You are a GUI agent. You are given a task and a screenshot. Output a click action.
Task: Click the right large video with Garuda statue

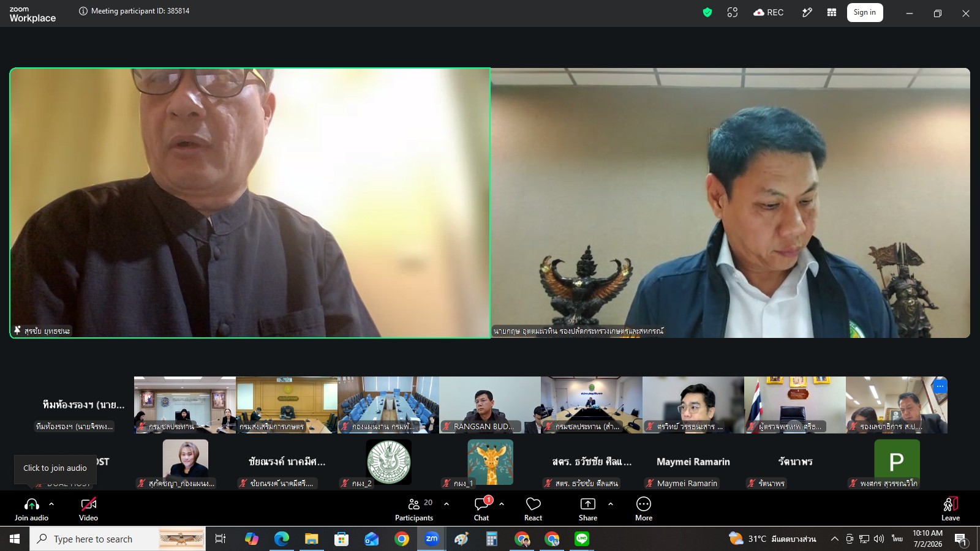[x=730, y=203]
